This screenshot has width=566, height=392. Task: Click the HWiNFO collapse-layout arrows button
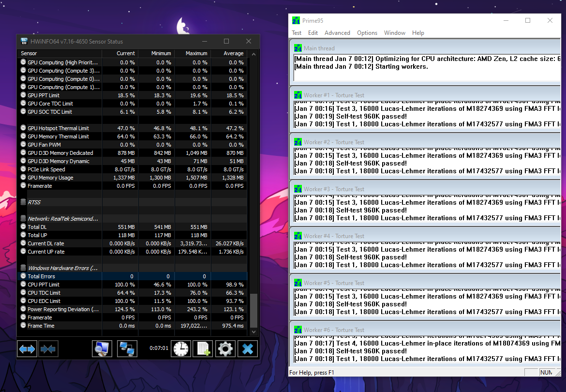click(48, 349)
